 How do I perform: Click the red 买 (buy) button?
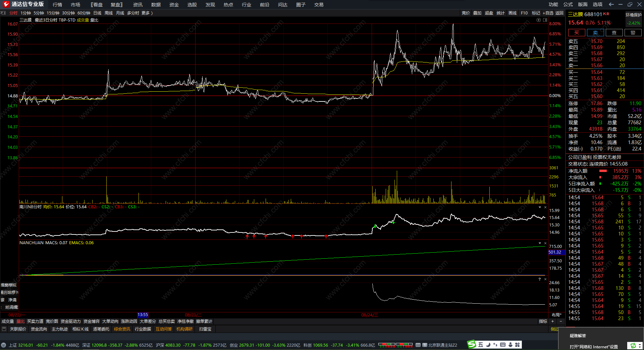point(576,33)
